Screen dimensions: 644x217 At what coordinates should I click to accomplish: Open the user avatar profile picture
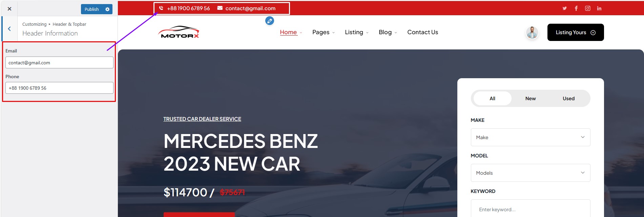click(x=532, y=32)
